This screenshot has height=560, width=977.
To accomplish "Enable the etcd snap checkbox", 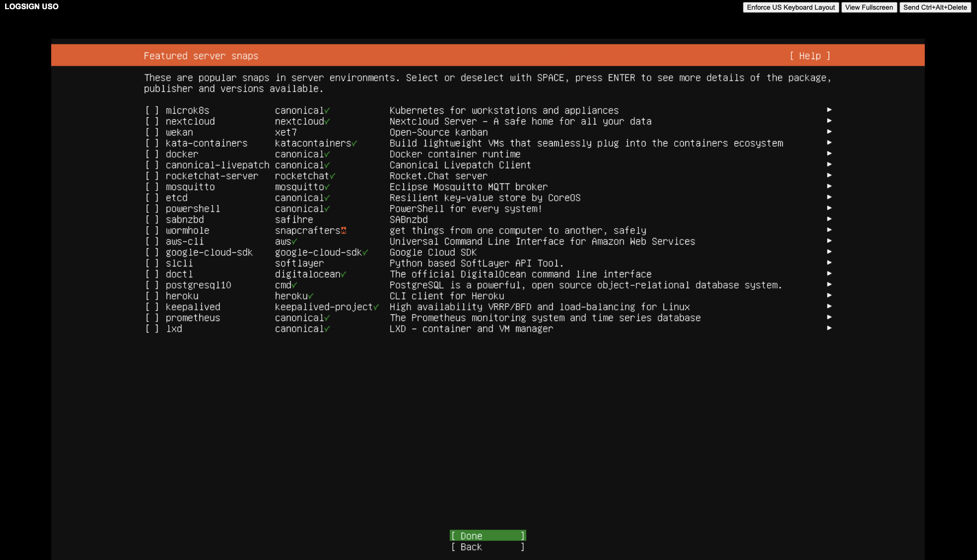I will [152, 198].
